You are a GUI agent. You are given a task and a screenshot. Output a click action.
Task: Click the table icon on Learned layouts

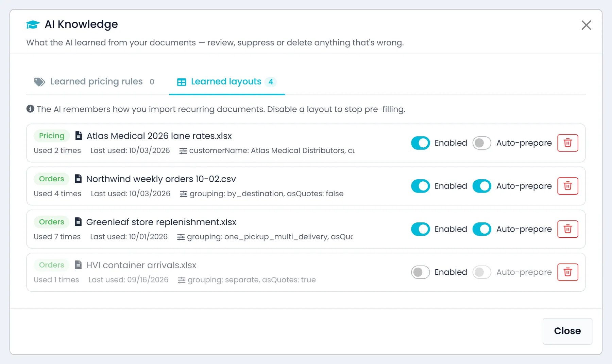tap(182, 82)
